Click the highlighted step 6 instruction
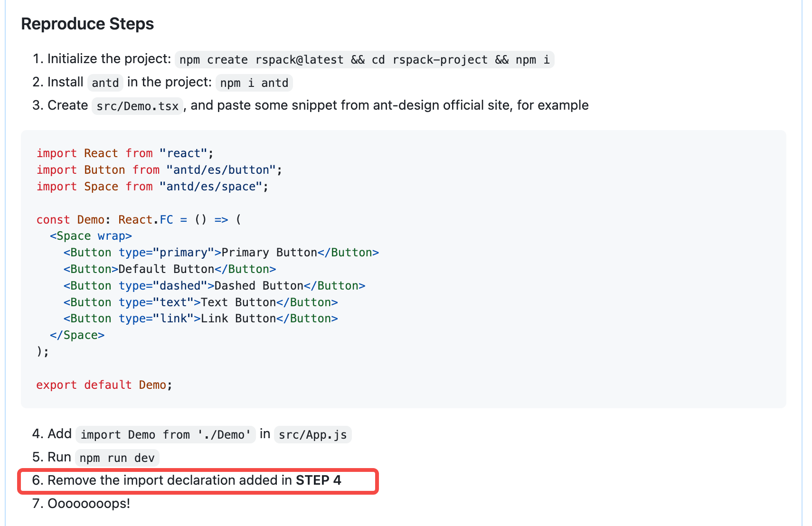The width and height of the screenshot is (812, 526). pos(190,480)
